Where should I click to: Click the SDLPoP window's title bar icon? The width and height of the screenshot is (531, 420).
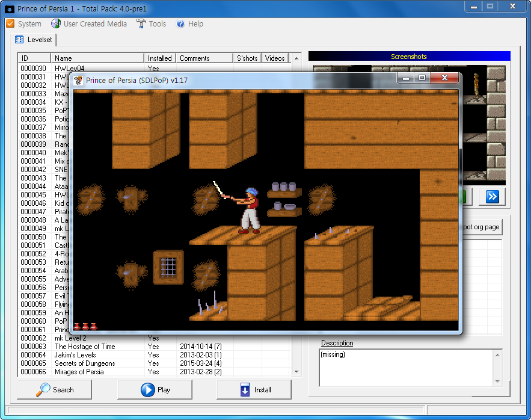tap(78, 81)
